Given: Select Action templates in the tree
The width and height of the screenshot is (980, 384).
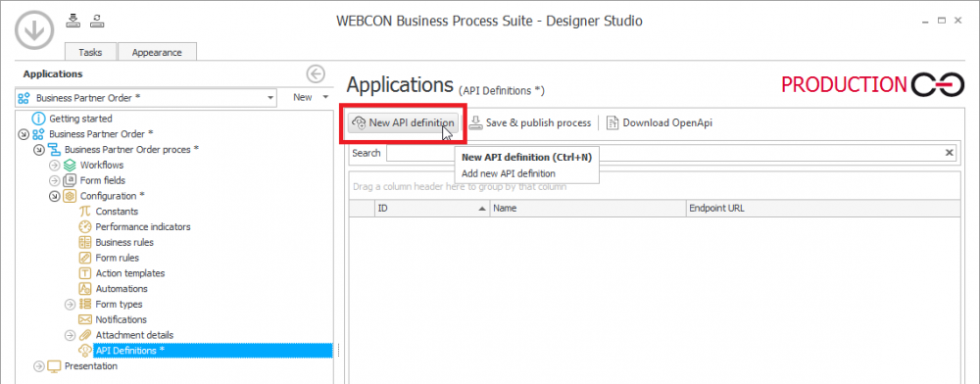Looking at the screenshot, I should (x=130, y=273).
